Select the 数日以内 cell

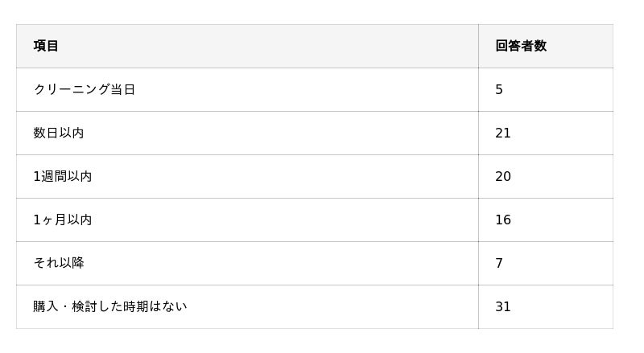[x=59, y=133]
